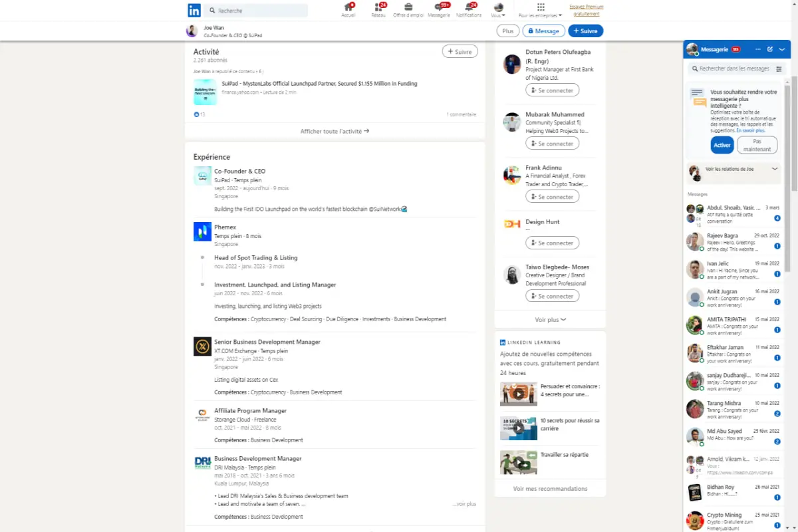Play Travailler sa répartie course
The height and width of the screenshot is (532, 798).
518,463
